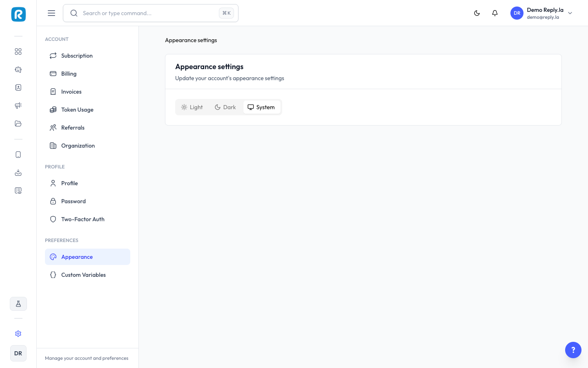Click the DR avatar in left rail
This screenshot has width=588, height=368.
tap(18, 353)
